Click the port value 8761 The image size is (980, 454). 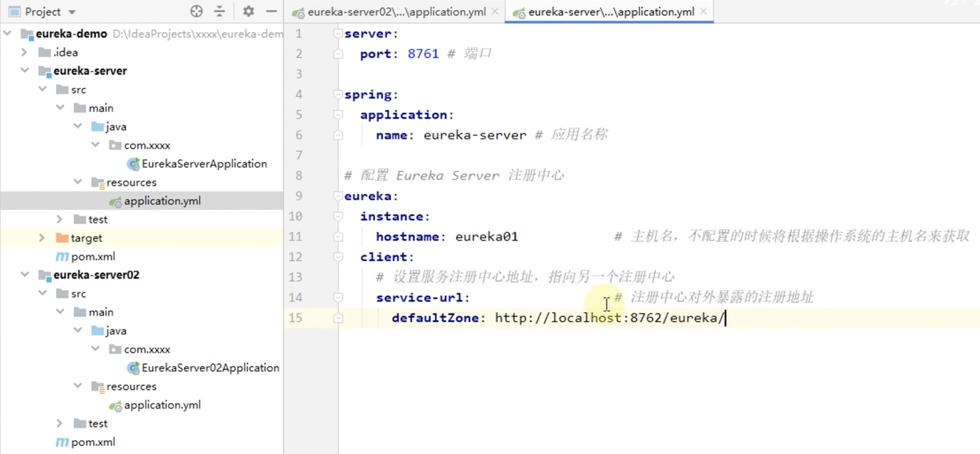point(423,54)
